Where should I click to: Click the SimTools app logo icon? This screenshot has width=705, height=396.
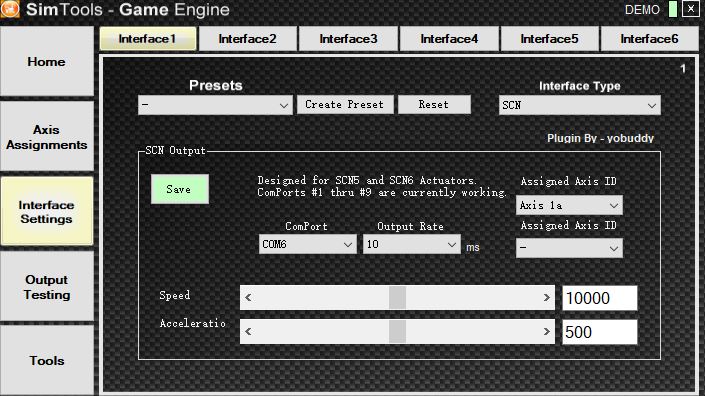[x=10, y=9]
